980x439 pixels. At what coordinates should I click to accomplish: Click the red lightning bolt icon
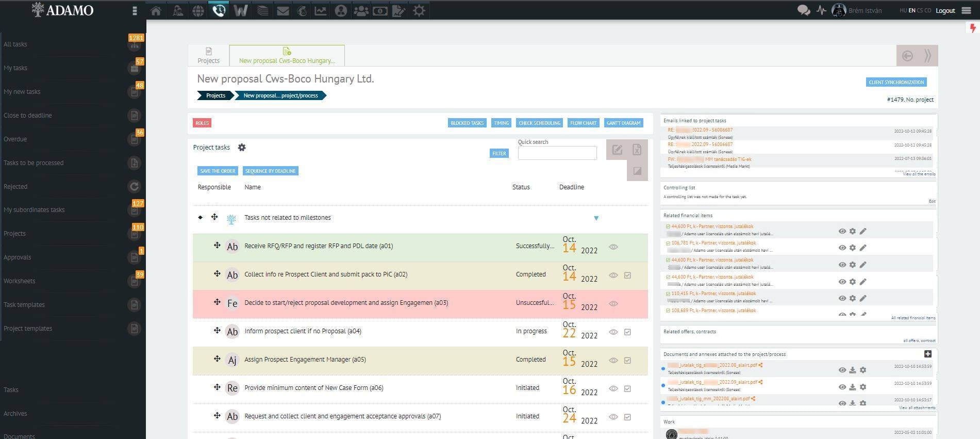pyautogui.click(x=973, y=29)
